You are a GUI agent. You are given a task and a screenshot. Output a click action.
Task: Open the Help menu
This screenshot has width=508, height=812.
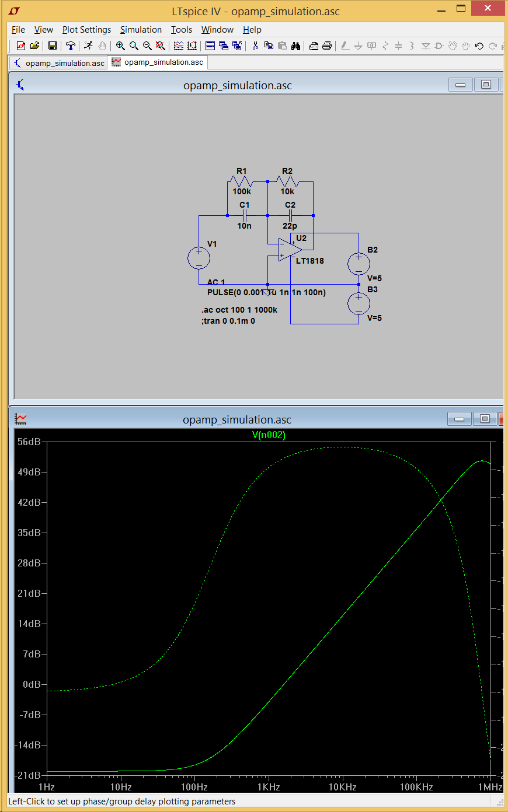[252, 30]
